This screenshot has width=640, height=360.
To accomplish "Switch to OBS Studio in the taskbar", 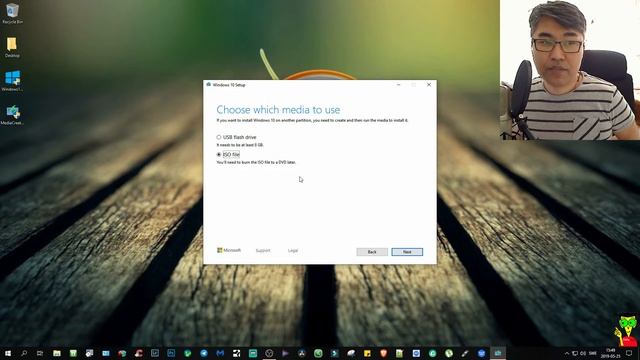I will [269, 353].
